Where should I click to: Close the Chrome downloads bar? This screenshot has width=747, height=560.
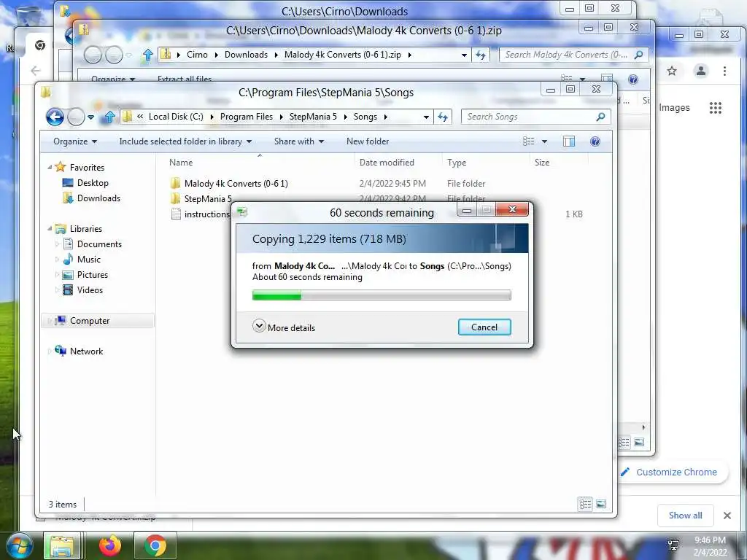727,516
